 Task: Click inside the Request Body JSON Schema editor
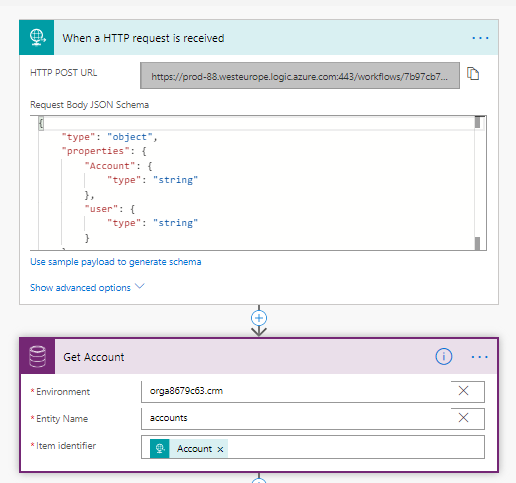[257, 183]
